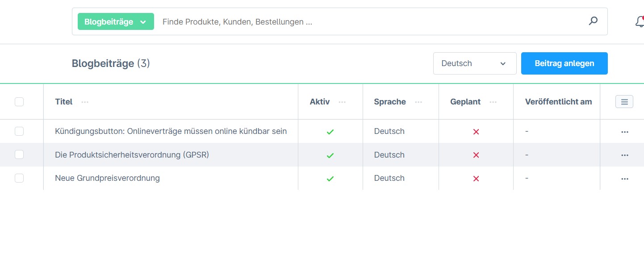
Task: Open the Neue Grundpreisverordnung post title
Action: pos(107,178)
